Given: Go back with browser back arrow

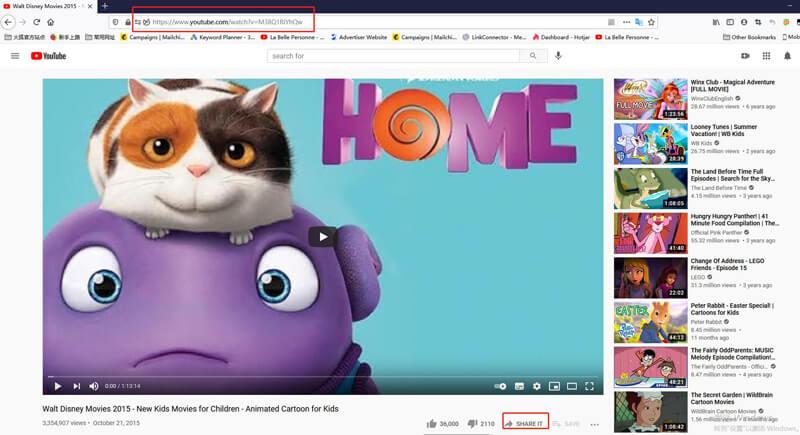Looking at the screenshot, I should (x=8, y=22).
